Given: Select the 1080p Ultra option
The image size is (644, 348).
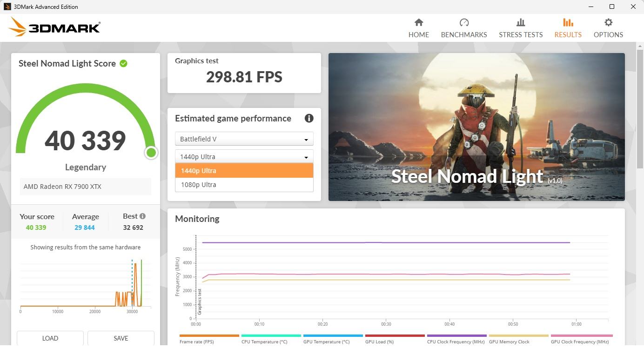Looking at the screenshot, I should point(244,185).
